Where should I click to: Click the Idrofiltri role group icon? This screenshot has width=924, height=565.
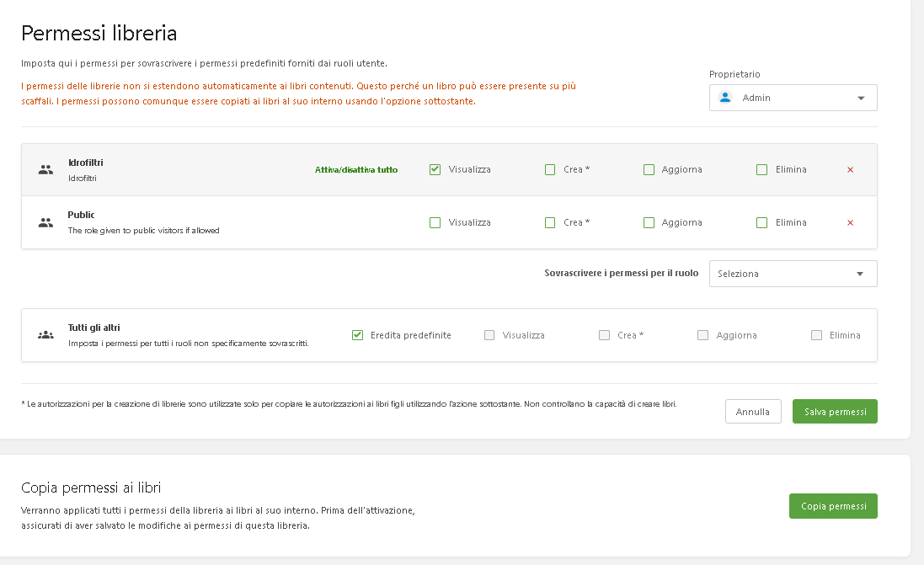pyautogui.click(x=45, y=169)
